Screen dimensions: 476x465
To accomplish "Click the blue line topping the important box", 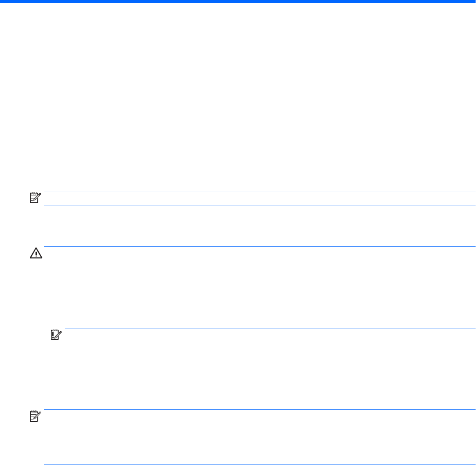I will coord(270,328).
